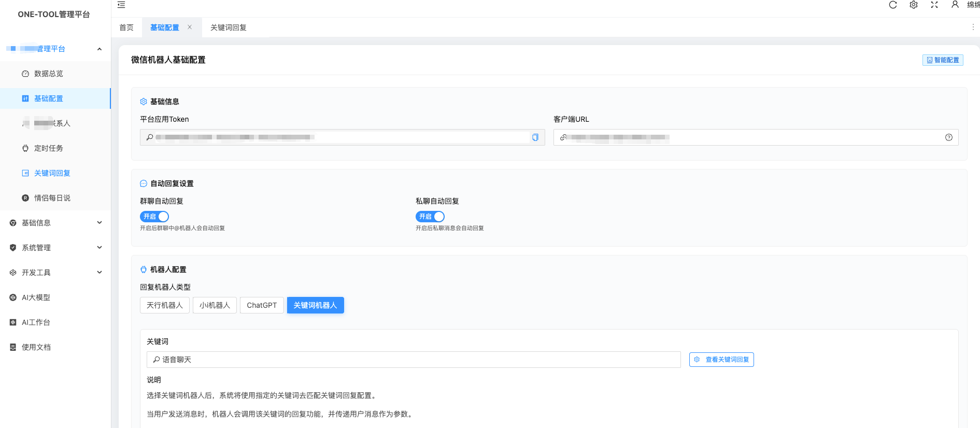This screenshot has height=428, width=980.
Task: Click the 微信机器人基础配置 heading
Action: [x=168, y=60]
